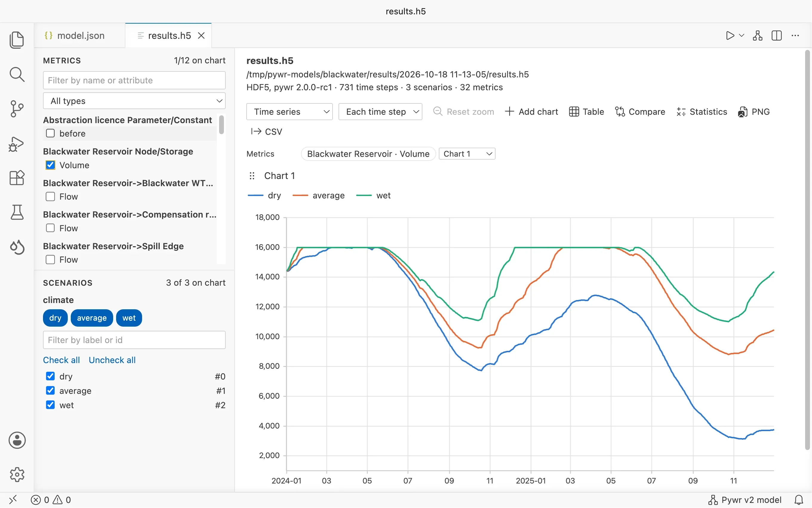Open the All types dropdown

point(134,101)
